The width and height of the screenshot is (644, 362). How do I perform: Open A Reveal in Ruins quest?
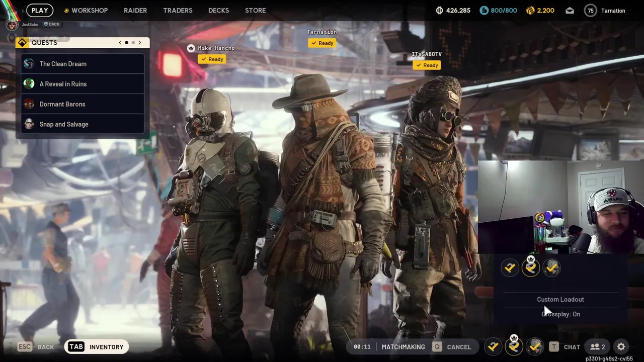point(83,84)
